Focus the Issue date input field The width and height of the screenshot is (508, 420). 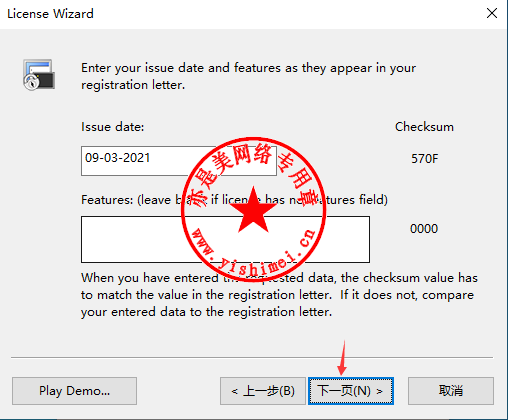tap(179, 161)
